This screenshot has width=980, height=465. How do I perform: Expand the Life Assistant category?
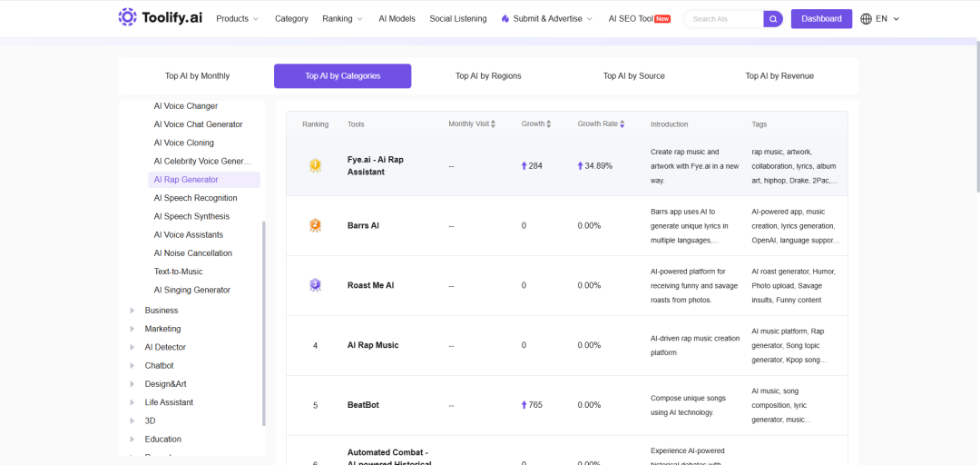[132, 402]
